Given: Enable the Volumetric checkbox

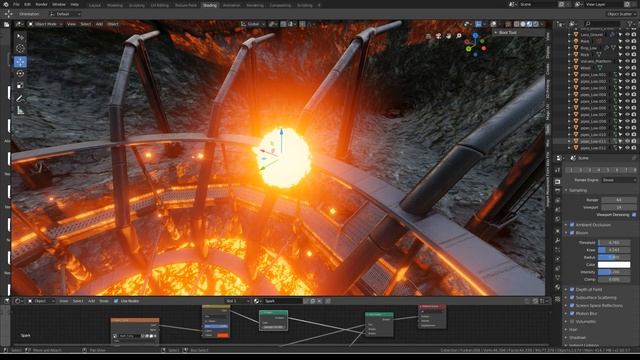Looking at the screenshot, I should (572, 322).
